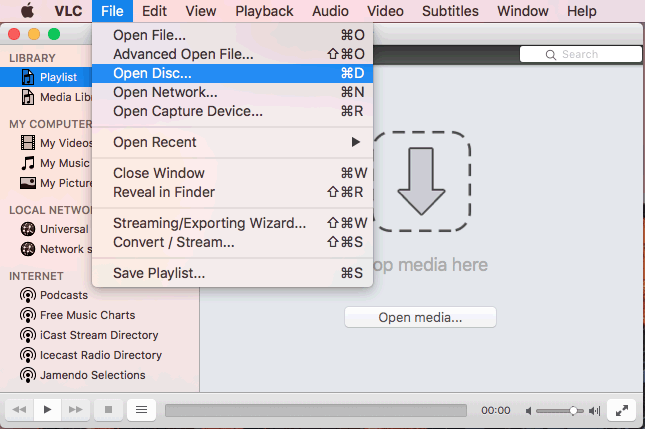The height and width of the screenshot is (429, 645).
Task: Open iCast Stream Directory
Action: coord(99,335)
